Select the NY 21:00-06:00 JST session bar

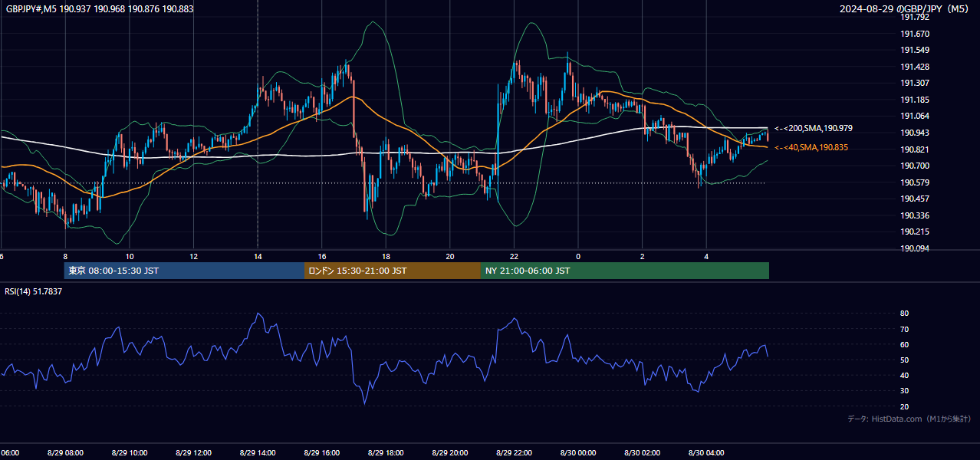point(625,271)
